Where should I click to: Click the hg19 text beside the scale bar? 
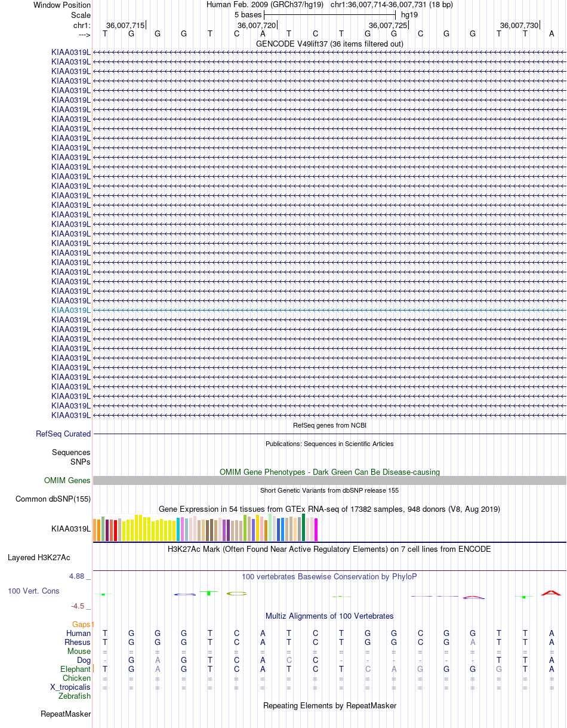coord(409,14)
